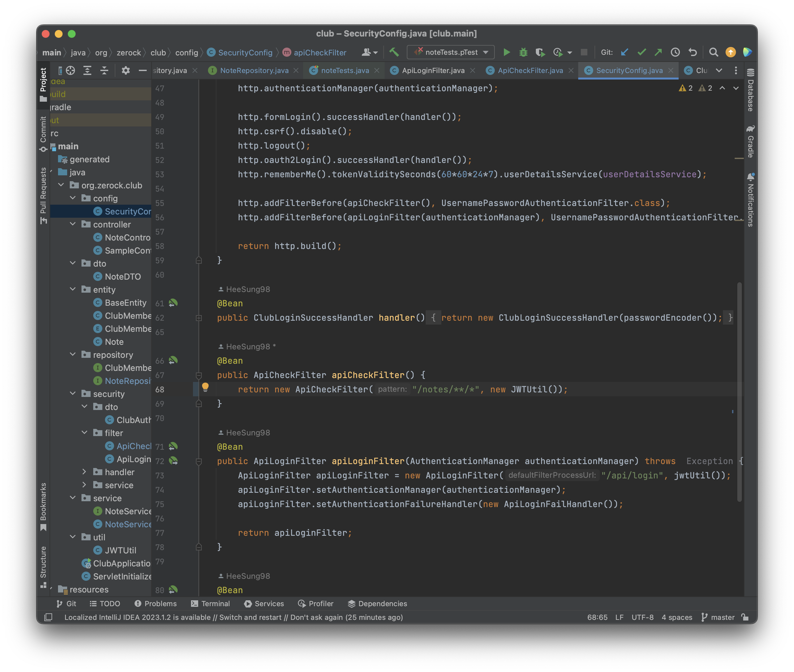Run with coverage icon
Viewport: 794px width, 672px height.
point(540,52)
